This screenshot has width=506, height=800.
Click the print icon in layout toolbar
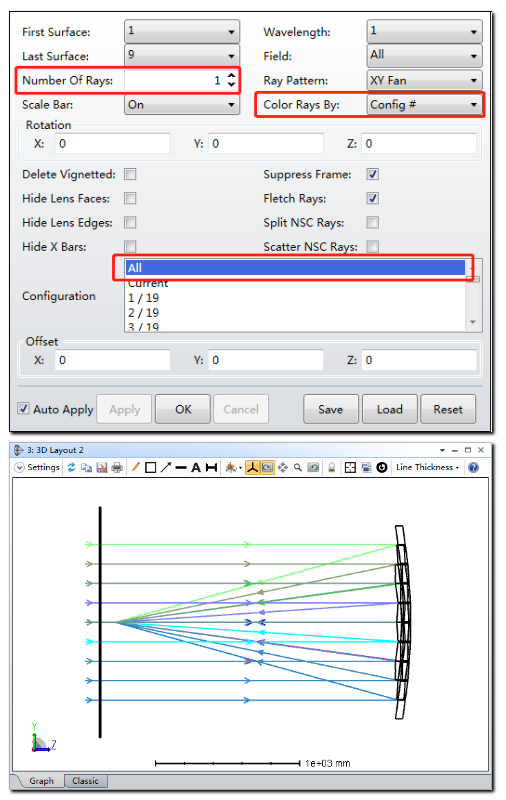pos(117,467)
